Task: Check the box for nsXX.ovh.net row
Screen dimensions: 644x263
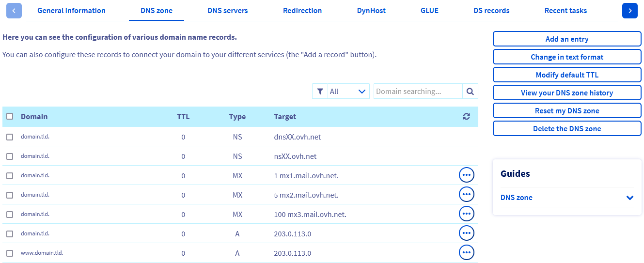Action: pos(10,156)
